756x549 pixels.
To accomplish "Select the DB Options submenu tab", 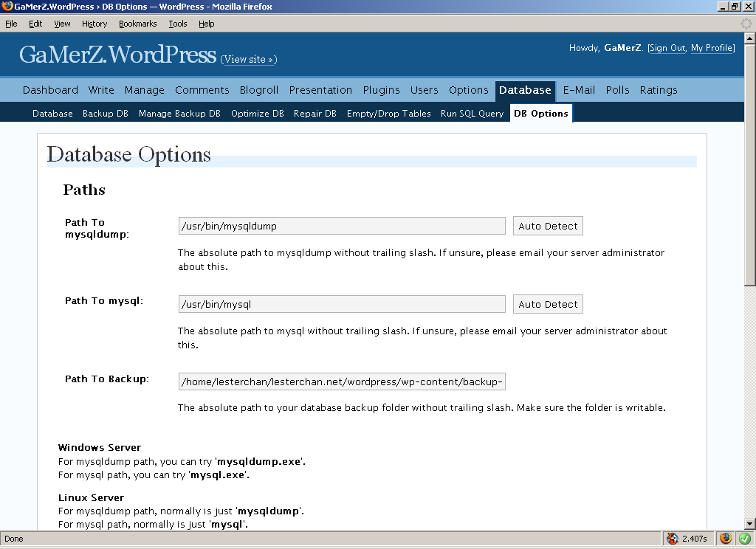I will (541, 114).
